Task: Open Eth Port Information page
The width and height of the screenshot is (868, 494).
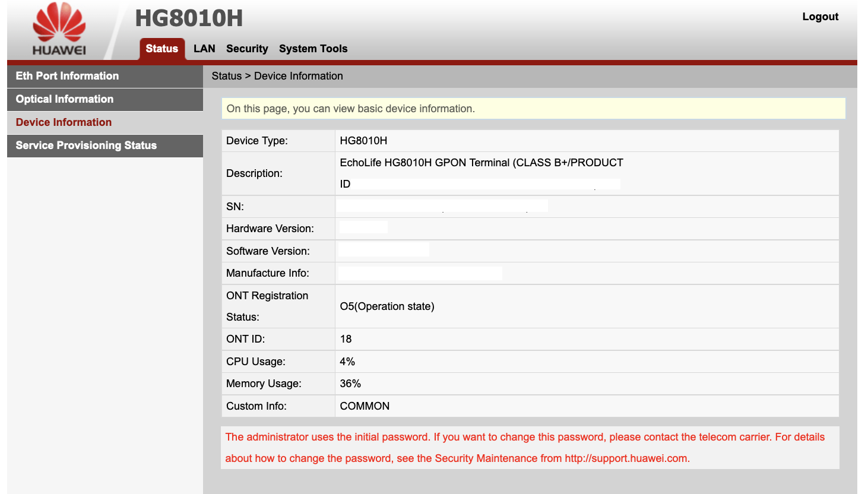Action: click(105, 76)
